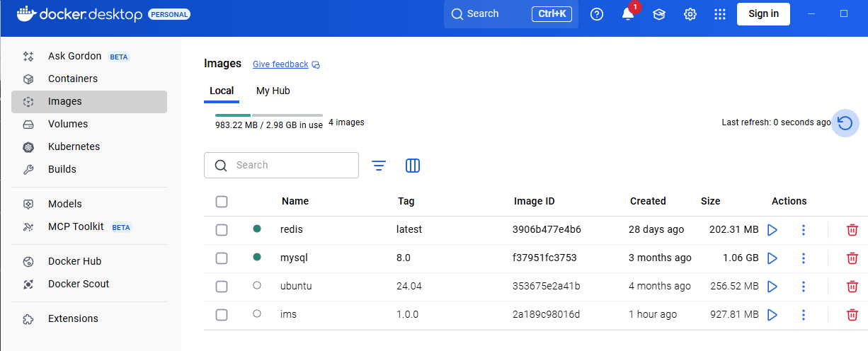Open Models in sidebar

(x=89, y=204)
